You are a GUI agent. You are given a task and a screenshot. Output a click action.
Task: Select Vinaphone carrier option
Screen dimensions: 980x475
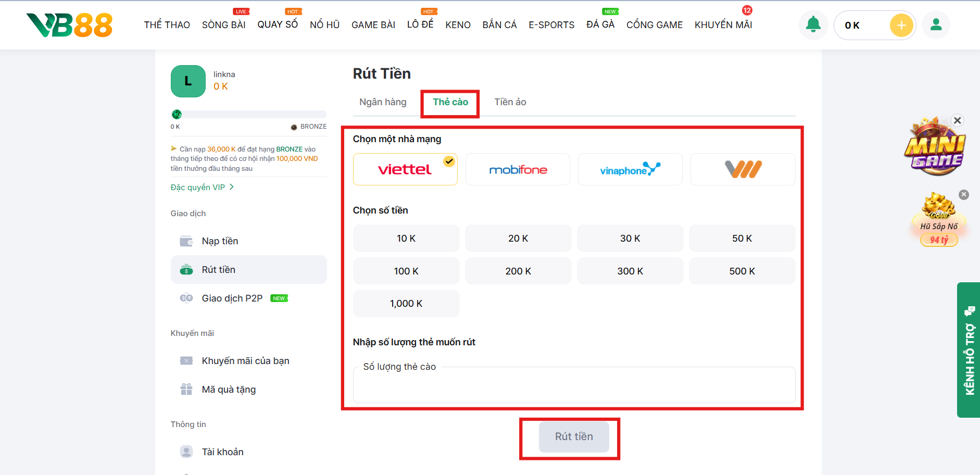click(x=630, y=169)
